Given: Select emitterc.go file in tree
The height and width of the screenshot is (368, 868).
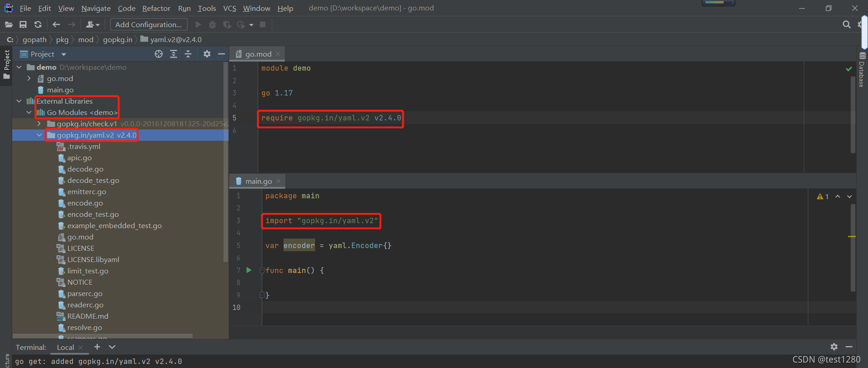Looking at the screenshot, I should (86, 191).
